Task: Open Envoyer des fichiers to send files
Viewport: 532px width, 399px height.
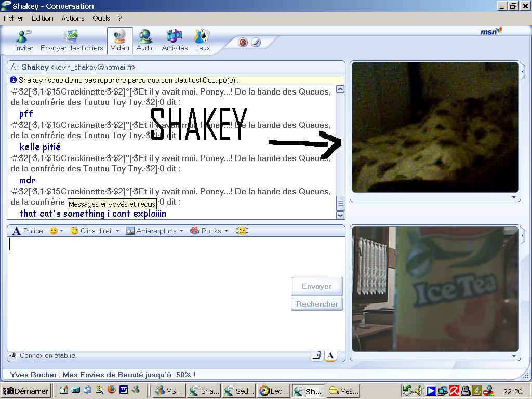Action: click(72, 41)
